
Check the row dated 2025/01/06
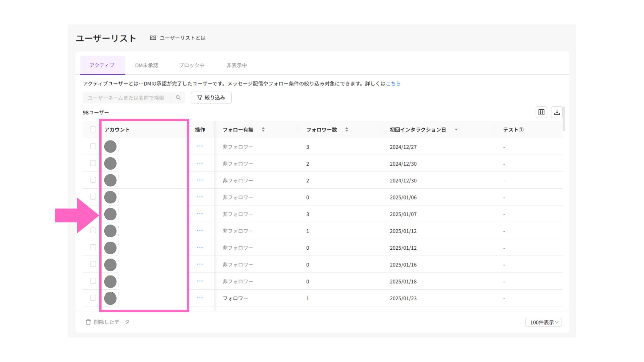point(93,197)
